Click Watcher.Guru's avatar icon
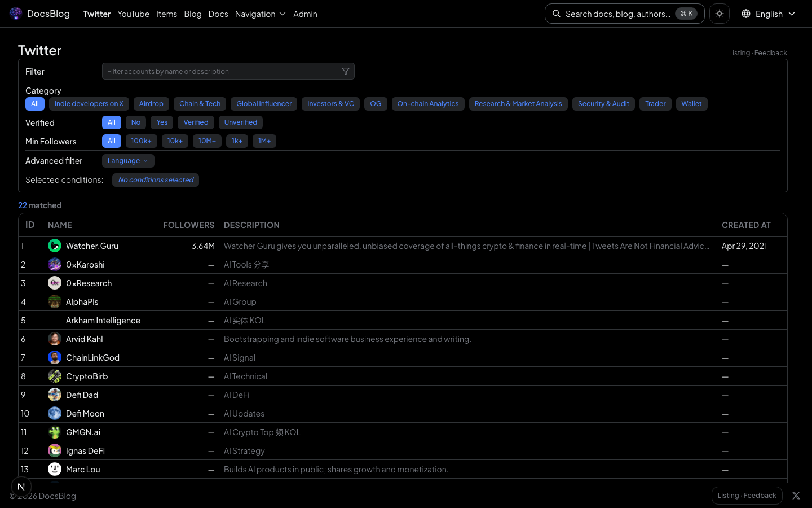This screenshot has height=508, width=812. (x=55, y=246)
